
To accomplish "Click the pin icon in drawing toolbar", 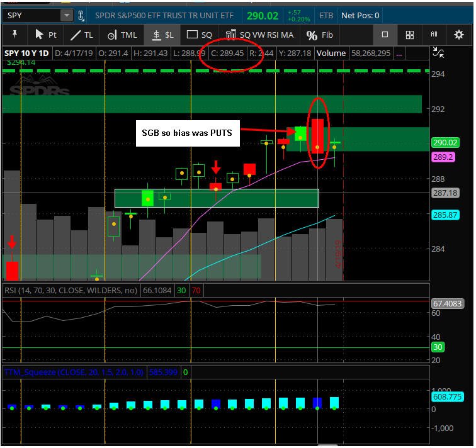I will (14, 35).
